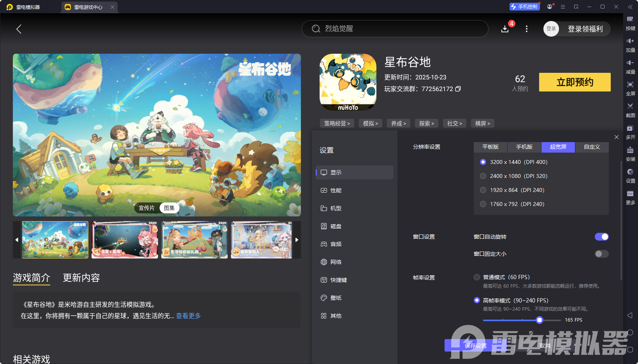Open the 机型 settings section
638x364 pixels.
[355, 208]
